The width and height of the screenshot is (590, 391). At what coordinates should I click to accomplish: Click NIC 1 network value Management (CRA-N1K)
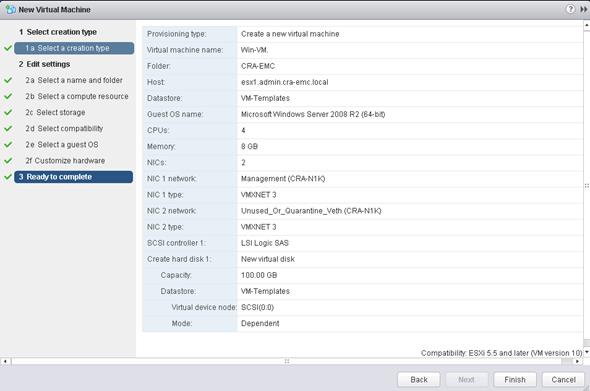click(283, 179)
